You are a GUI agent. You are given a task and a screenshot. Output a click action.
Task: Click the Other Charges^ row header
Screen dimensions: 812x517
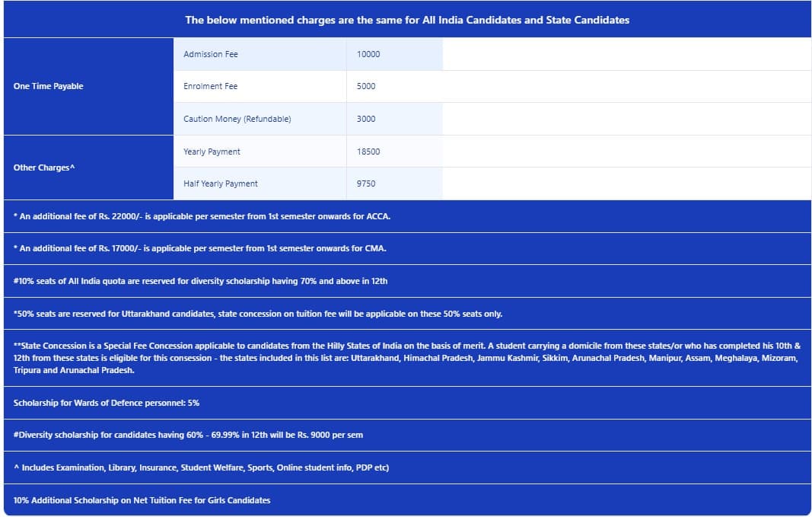tap(44, 168)
